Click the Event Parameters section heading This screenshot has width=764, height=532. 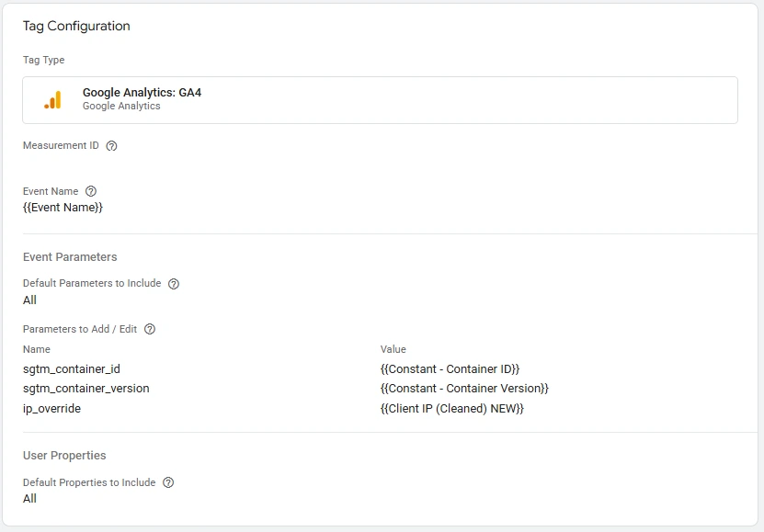click(70, 257)
